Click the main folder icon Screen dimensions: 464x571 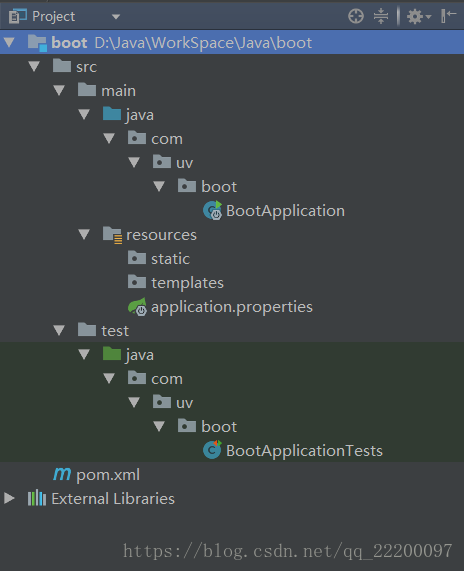[87, 90]
